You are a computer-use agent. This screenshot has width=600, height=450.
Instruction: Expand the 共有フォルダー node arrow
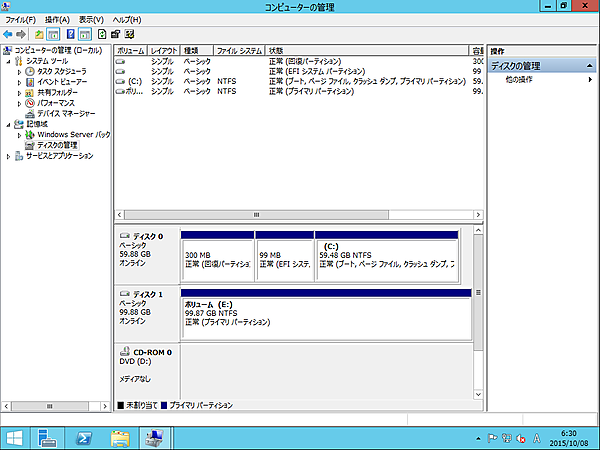(19, 93)
